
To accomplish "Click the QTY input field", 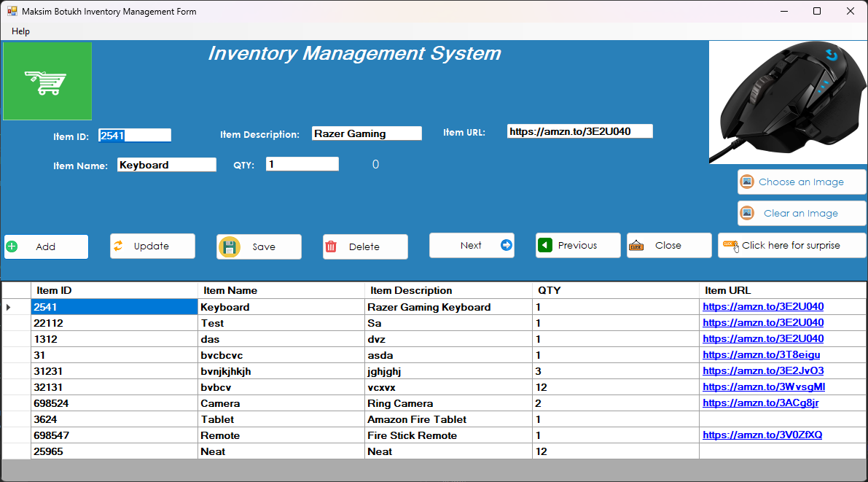I will point(302,164).
